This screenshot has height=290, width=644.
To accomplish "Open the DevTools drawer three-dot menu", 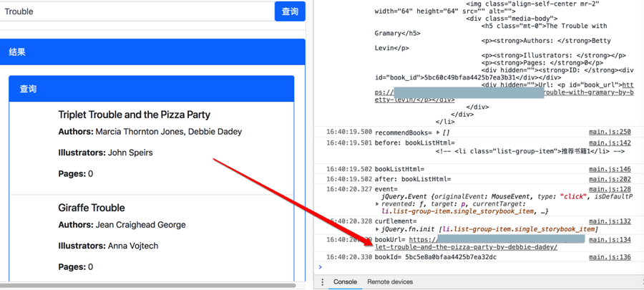I will [x=323, y=282].
